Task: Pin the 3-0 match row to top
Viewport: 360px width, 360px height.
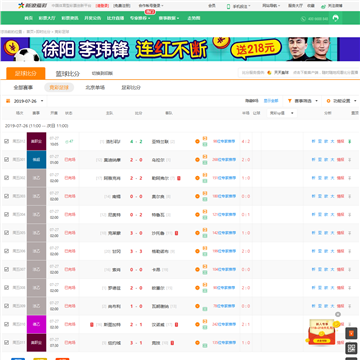Action: pyautogui.click(x=349, y=233)
